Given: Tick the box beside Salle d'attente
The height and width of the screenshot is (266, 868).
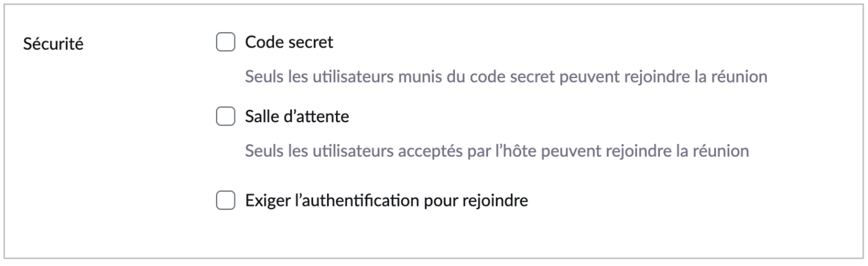Looking at the screenshot, I should (225, 116).
